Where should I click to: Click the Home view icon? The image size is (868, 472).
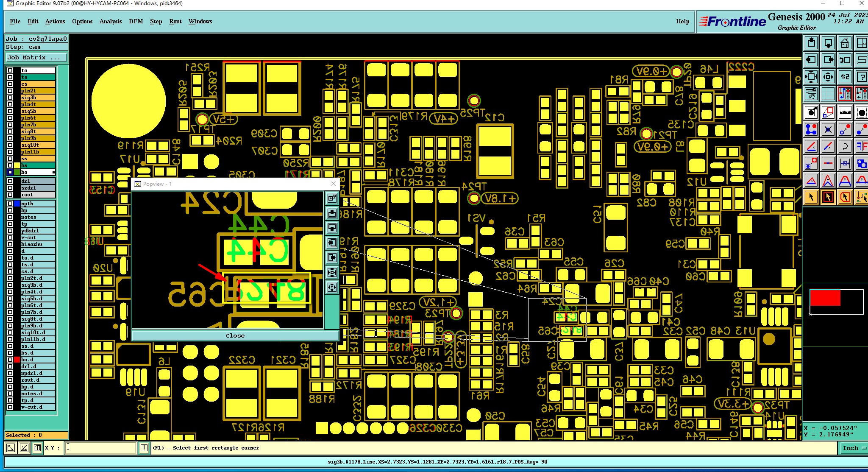845,43
